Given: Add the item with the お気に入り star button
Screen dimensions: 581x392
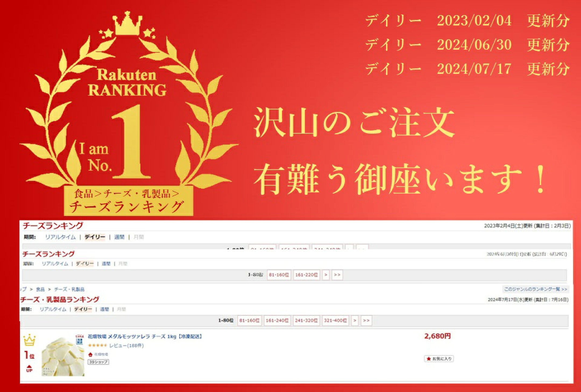Looking at the screenshot, I should tap(439, 359).
